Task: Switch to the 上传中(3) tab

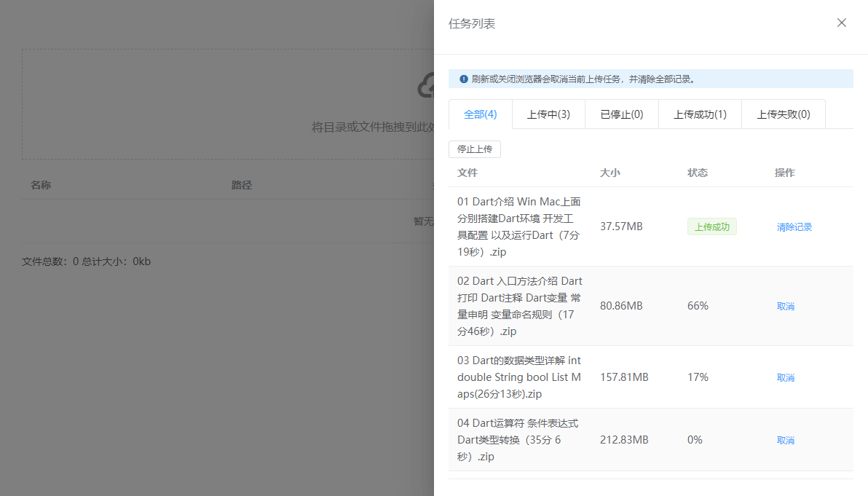Action: tap(548, 114)
